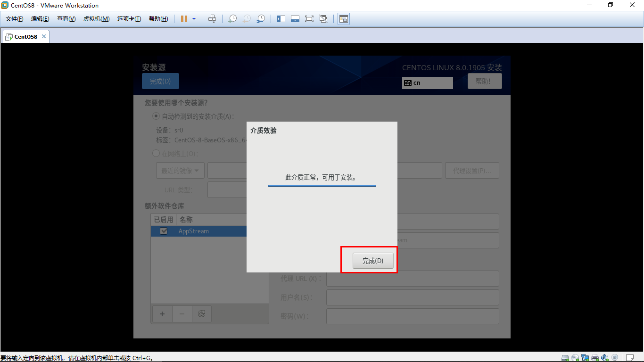Click the 标签 CentOS-8-BaseOS label text
Screen dimensions: 644x362
coord(201,140)
